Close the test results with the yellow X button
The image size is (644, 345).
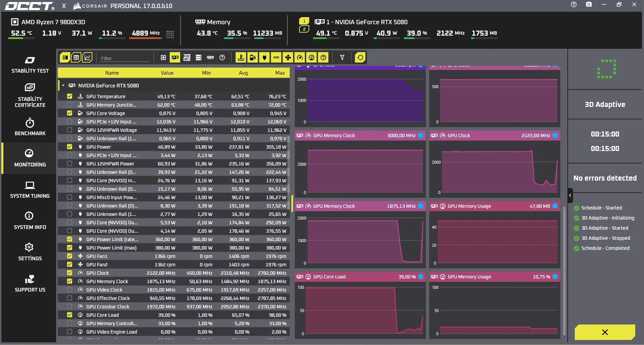pos(605,332)
